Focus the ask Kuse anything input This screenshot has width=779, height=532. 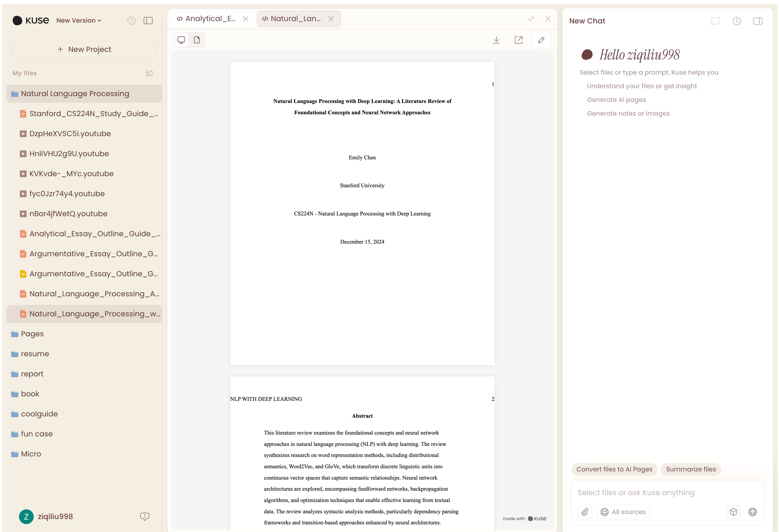point(667,492)
